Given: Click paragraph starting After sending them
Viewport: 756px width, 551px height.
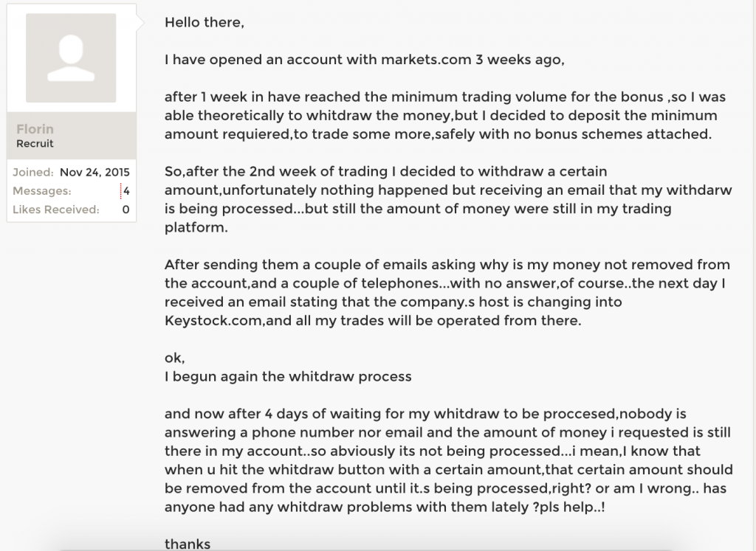Looking at the screenshot, I should [447, 292].
